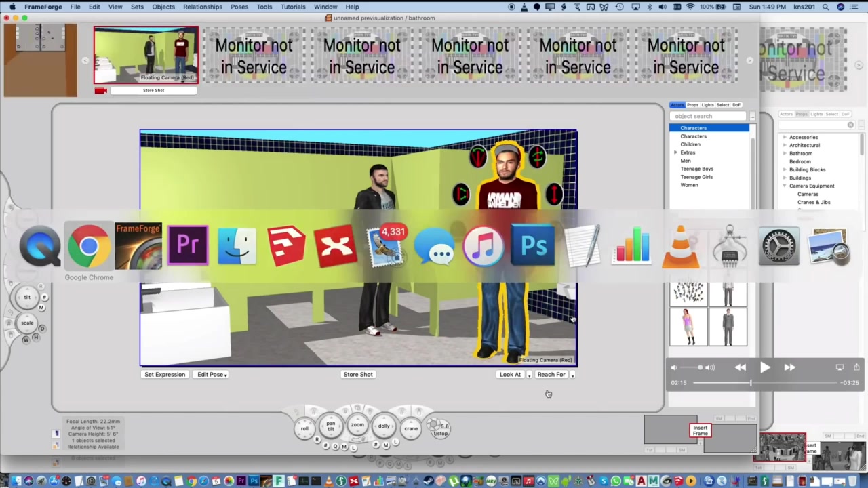Open the Reach For dropdown arrow

point(572,375)
